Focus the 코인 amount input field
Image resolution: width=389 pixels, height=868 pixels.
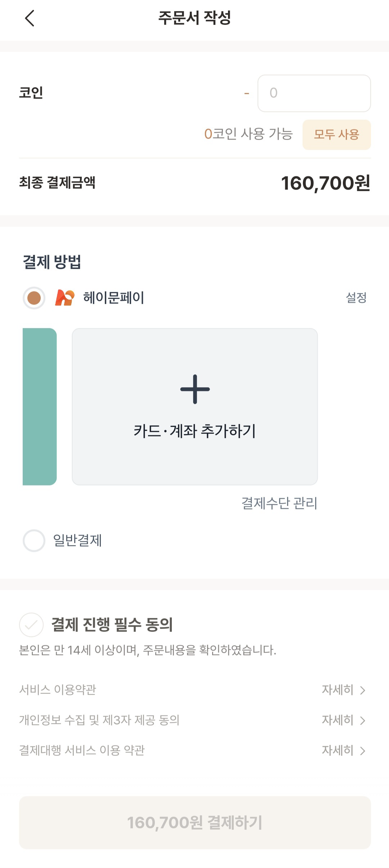pyautogui.click(x=314, y=93)
